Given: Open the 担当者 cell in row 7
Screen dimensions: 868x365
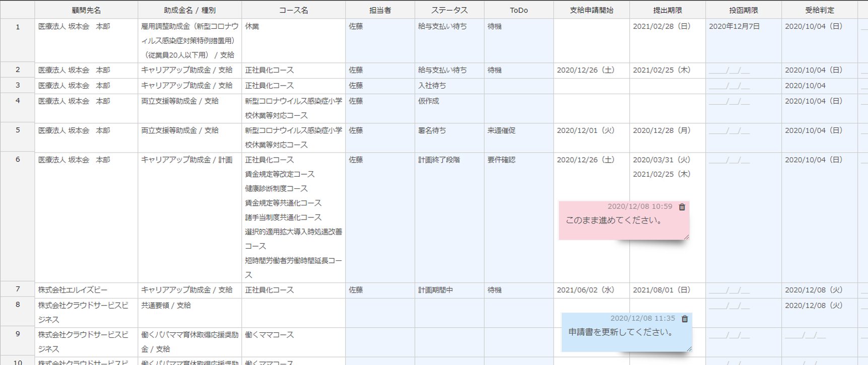Looking at the screenshot, I should [379, 290].
